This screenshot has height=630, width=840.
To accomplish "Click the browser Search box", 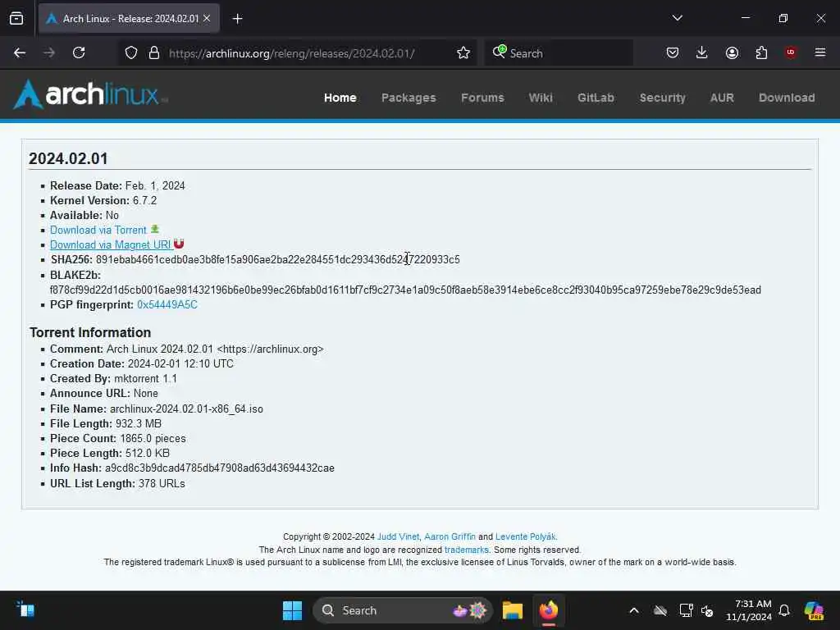I will (559, 53).
